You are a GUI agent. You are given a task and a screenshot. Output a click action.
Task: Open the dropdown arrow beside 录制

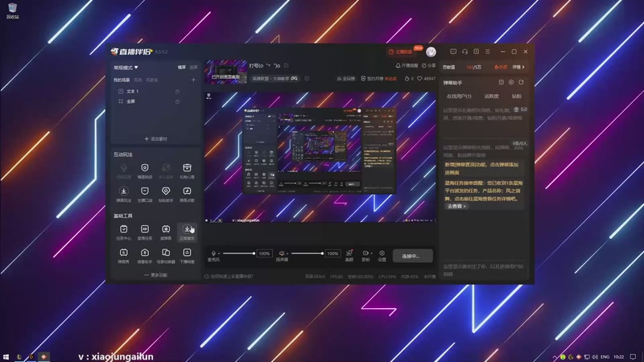coord(371,253)
